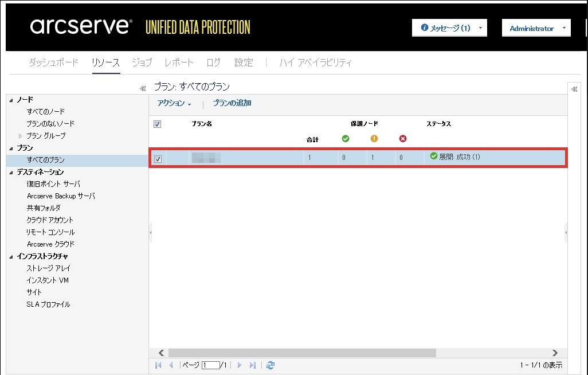Uncheck the checkbox on the plan row
This screenshot has height=375, width=588.
coord(158,159)
